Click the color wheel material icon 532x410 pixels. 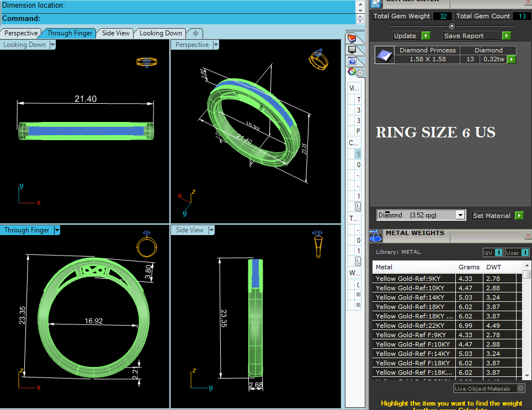pos(351,72)
